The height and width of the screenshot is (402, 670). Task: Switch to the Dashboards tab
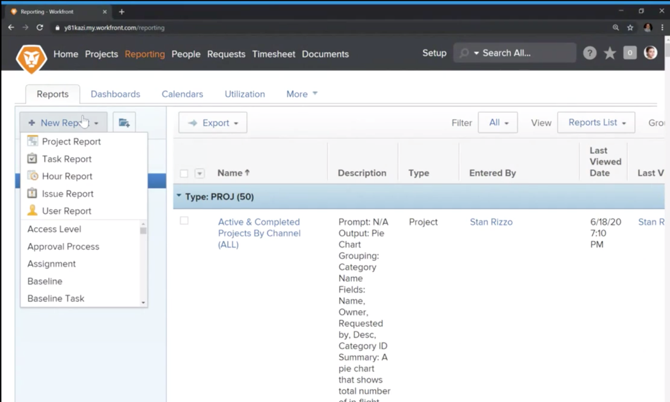[115, 94]
